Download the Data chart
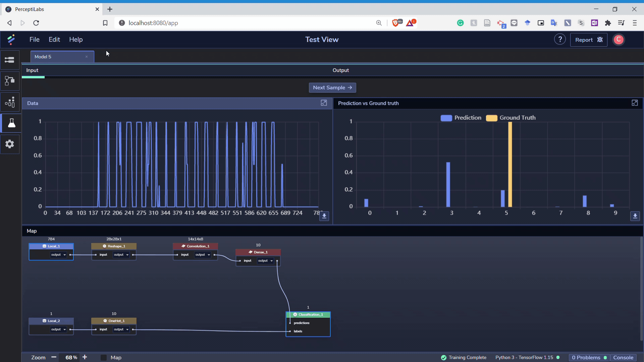 tap(324, 216)
